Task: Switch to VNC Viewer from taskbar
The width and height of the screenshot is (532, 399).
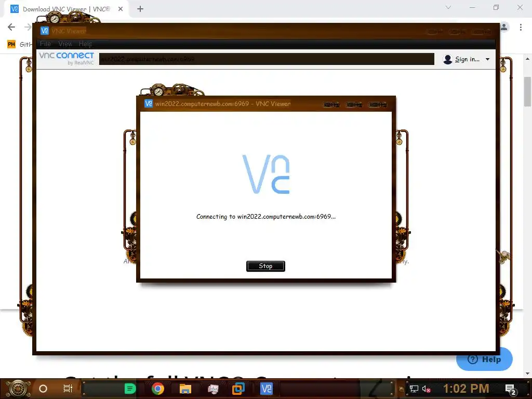Action: coord(267,389)
